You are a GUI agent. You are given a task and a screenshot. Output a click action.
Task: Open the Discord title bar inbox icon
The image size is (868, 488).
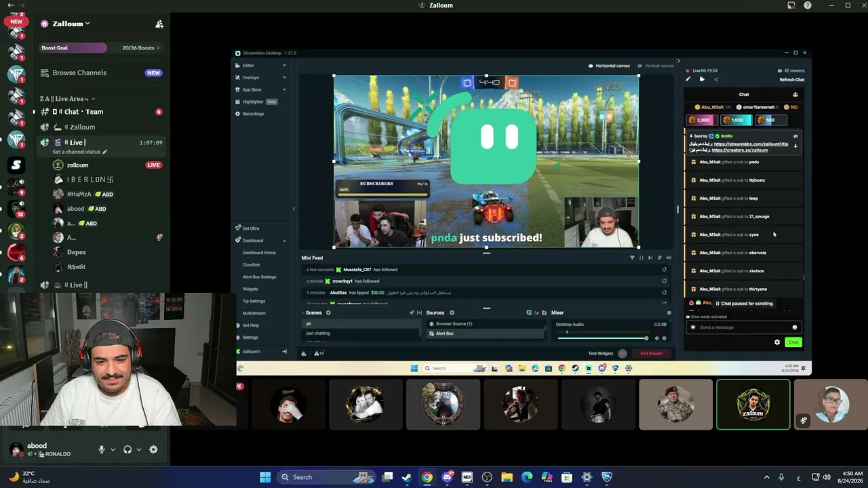tap(791, 5)
